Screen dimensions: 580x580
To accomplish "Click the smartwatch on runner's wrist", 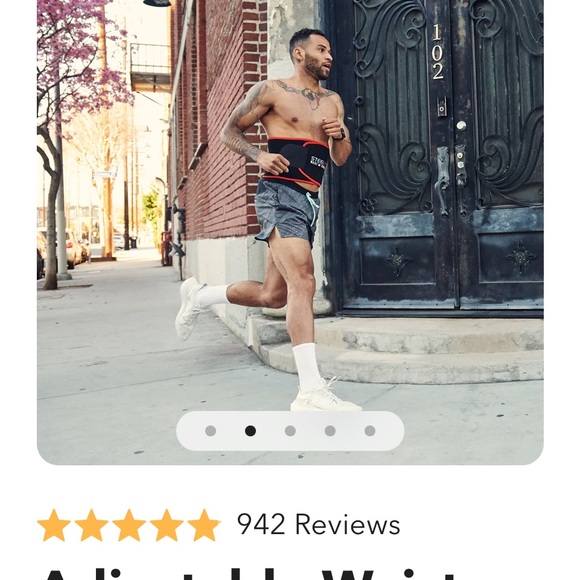I will 340,135.
